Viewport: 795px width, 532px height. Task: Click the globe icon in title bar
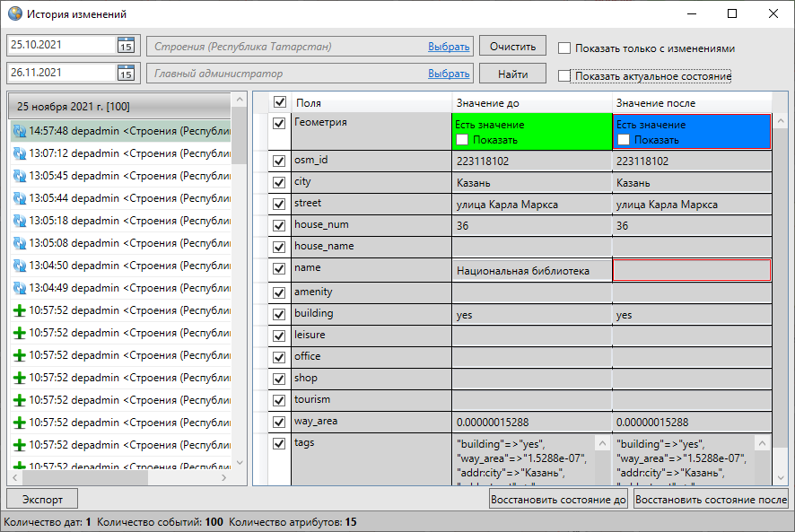14,14
